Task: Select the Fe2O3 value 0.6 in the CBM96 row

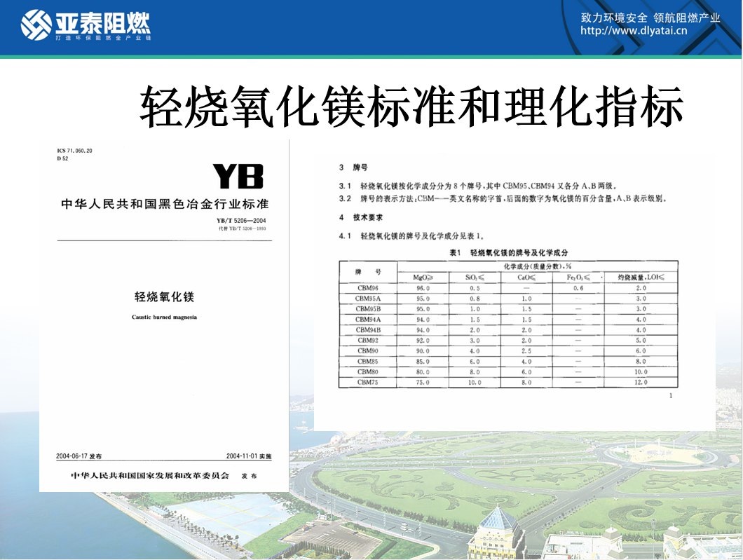Action: pos(578,288)
